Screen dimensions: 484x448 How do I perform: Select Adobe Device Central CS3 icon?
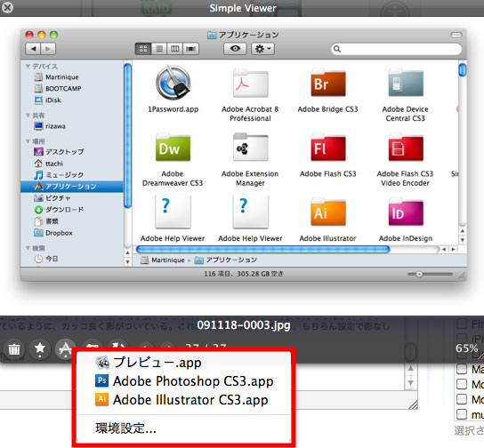[406, 84]
